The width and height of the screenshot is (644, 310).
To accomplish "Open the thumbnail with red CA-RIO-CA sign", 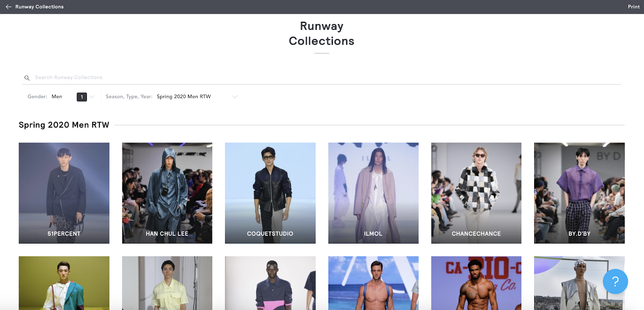I will [476, 283].
